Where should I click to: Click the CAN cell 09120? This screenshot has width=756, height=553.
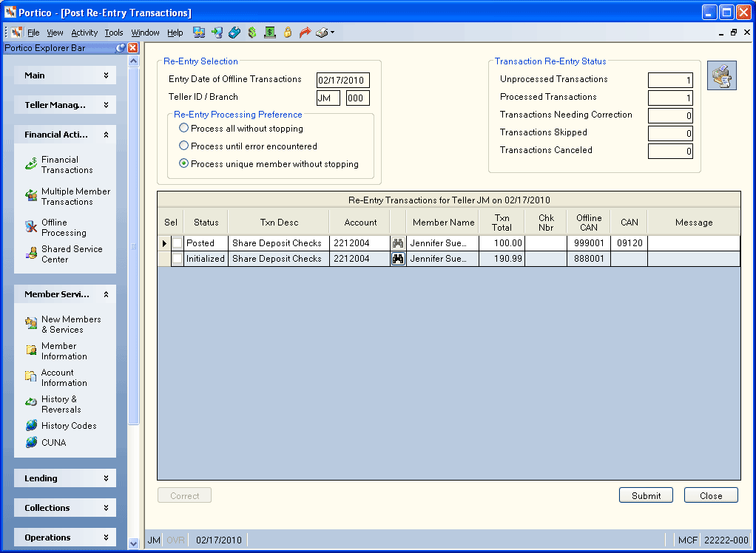630,242
